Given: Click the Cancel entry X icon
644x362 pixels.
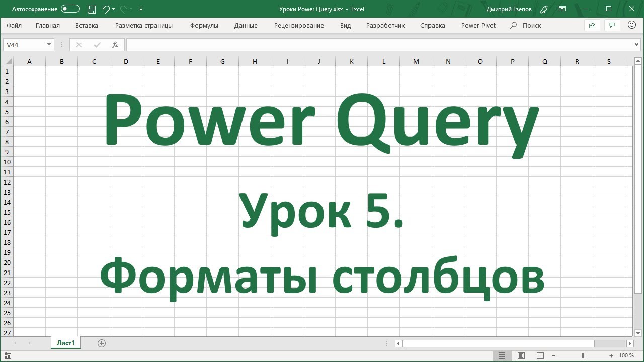Looking at the screenshot, I should (78, 45).
